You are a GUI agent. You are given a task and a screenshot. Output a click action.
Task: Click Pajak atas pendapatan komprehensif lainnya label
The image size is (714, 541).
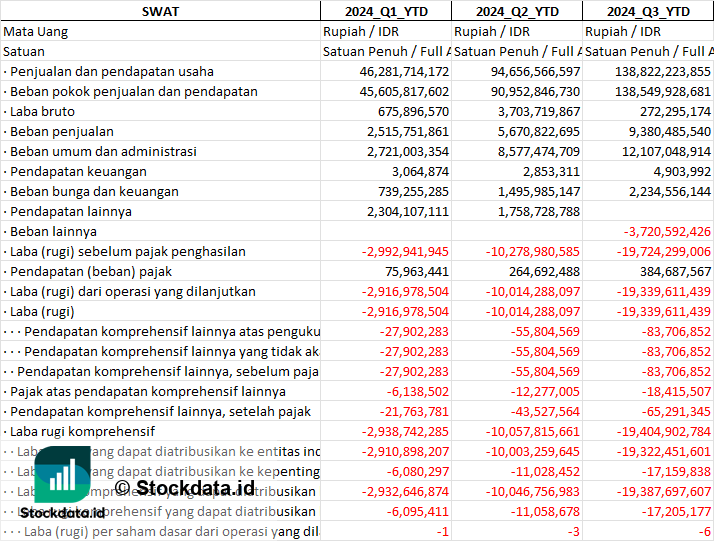pos(148,391)
